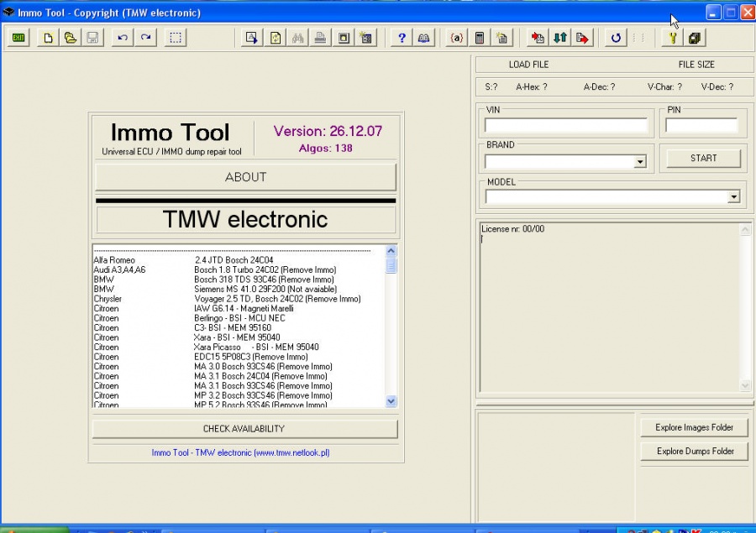Select the 'Bosch 1.8 Turbo 24C02 (Remove Immo)' row
The image size is (756, 533).
tap(239, 270)
